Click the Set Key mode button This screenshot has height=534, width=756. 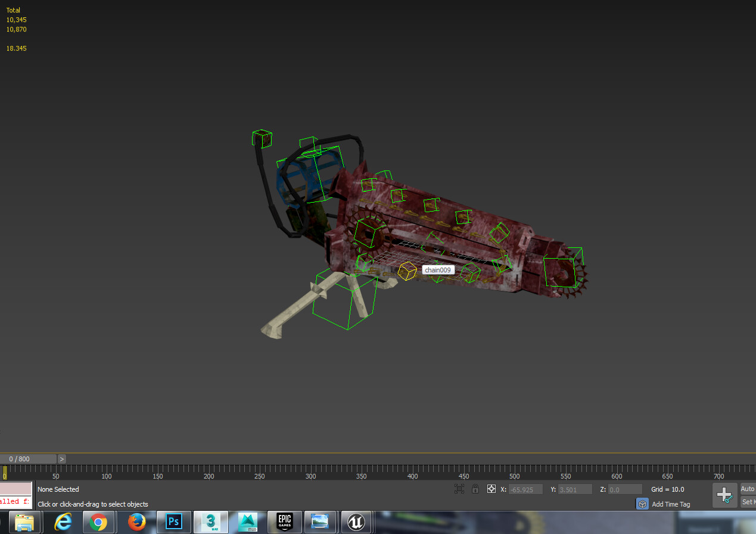point(747,502)
